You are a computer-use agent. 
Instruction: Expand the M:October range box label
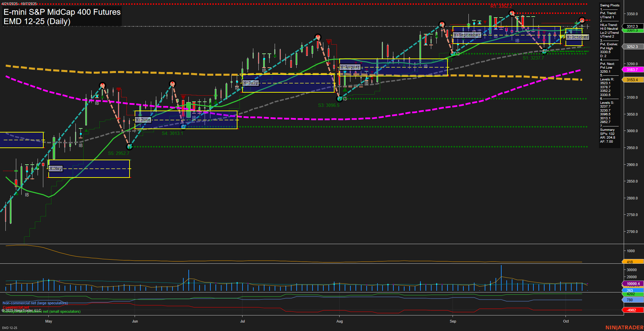click(x=577, y=37)
